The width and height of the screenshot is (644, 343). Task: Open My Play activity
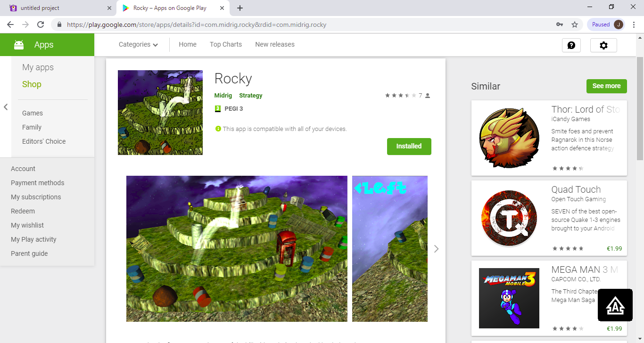(x=33, y=239)
